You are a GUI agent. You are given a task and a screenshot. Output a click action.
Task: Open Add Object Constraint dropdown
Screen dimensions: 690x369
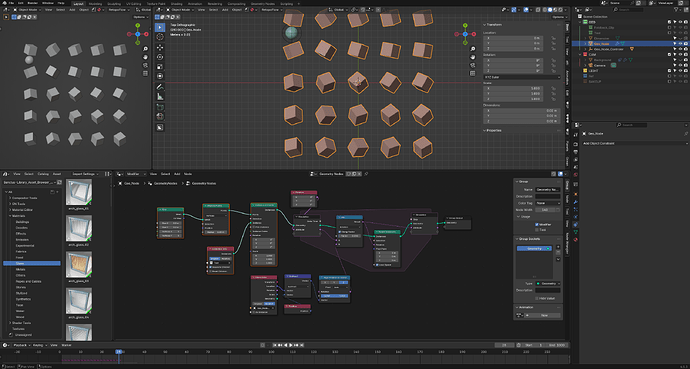635,143
